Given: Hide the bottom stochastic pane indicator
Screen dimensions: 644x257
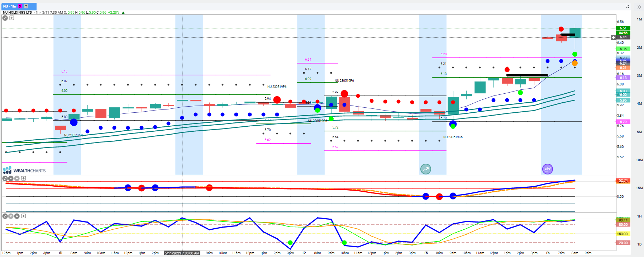Looking at the screenshot, I should coord(5,216).
